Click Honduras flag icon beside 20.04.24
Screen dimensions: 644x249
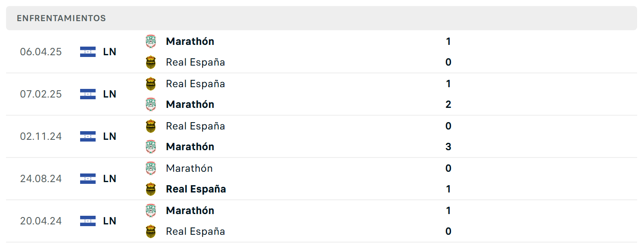[88, 221]
